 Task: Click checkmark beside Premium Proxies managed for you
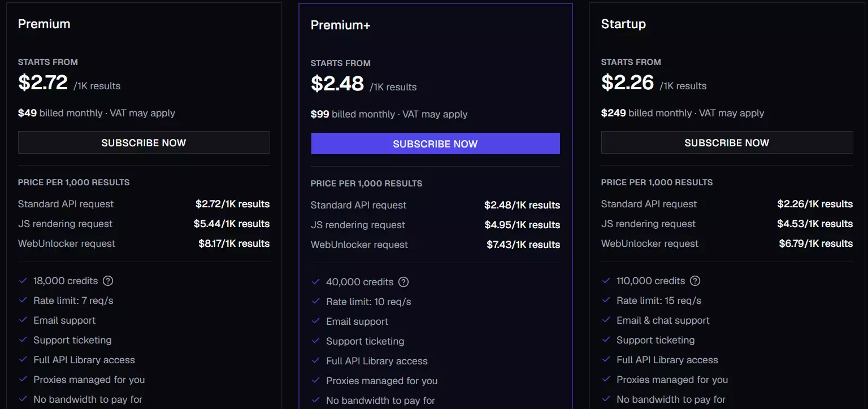pos(23,379)
